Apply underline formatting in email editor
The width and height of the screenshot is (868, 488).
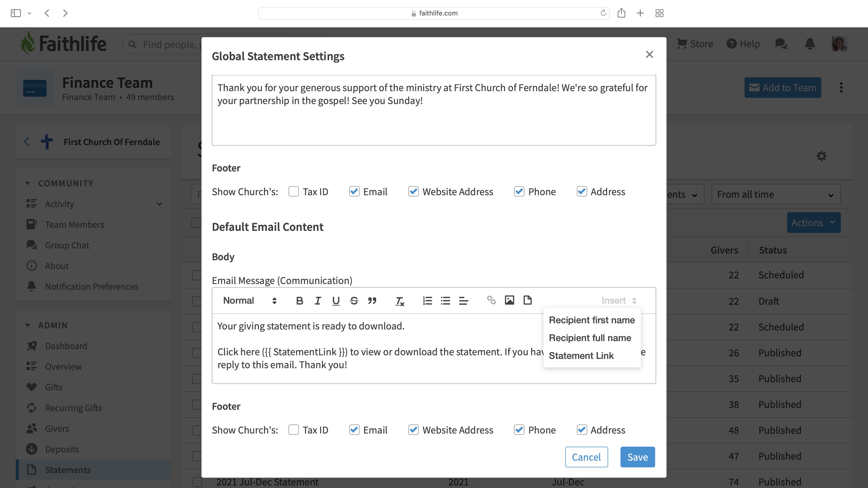click(336, 300)
